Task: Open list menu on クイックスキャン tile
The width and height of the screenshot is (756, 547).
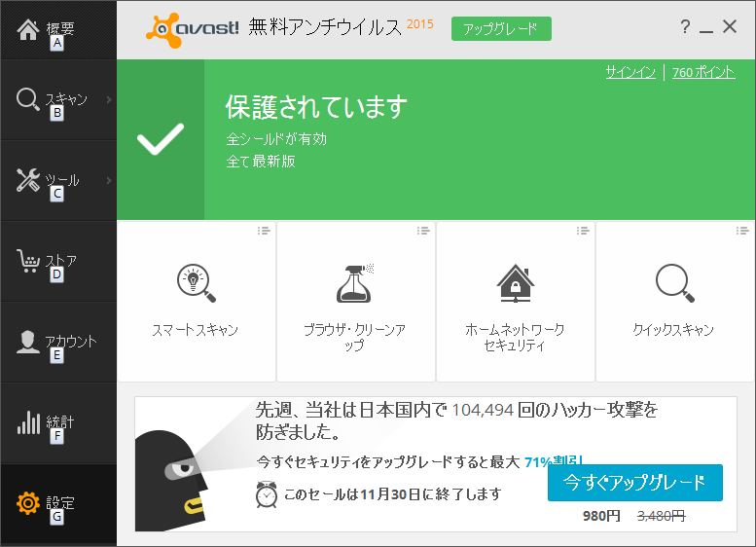Action: pos(742,231)
